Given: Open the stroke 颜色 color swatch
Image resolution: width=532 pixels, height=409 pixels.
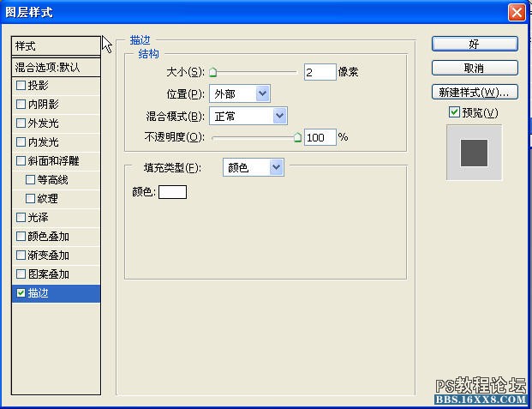Looking at the screenshot, I should [172, 192].
